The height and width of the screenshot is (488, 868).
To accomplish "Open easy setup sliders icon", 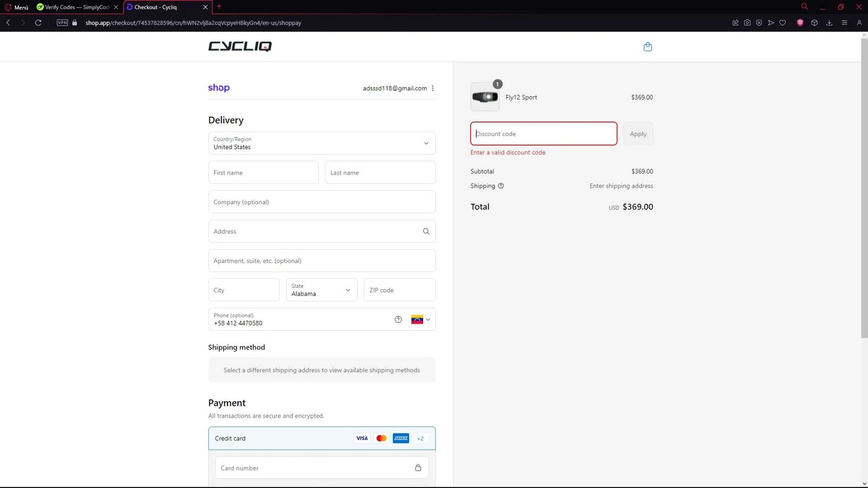I will [844, 23].
